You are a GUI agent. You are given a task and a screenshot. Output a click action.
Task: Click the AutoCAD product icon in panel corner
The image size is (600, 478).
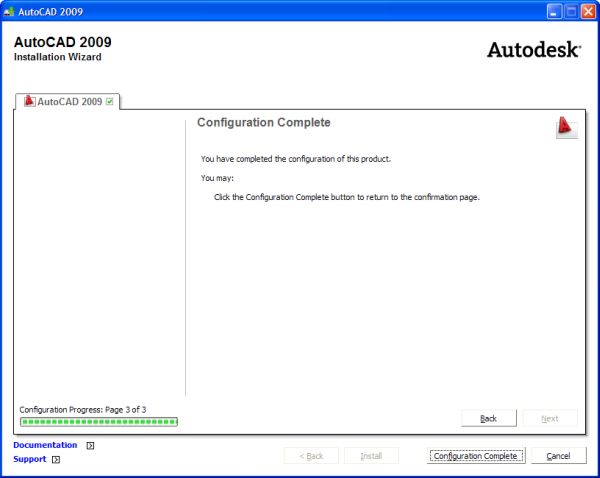coord(567,127)
